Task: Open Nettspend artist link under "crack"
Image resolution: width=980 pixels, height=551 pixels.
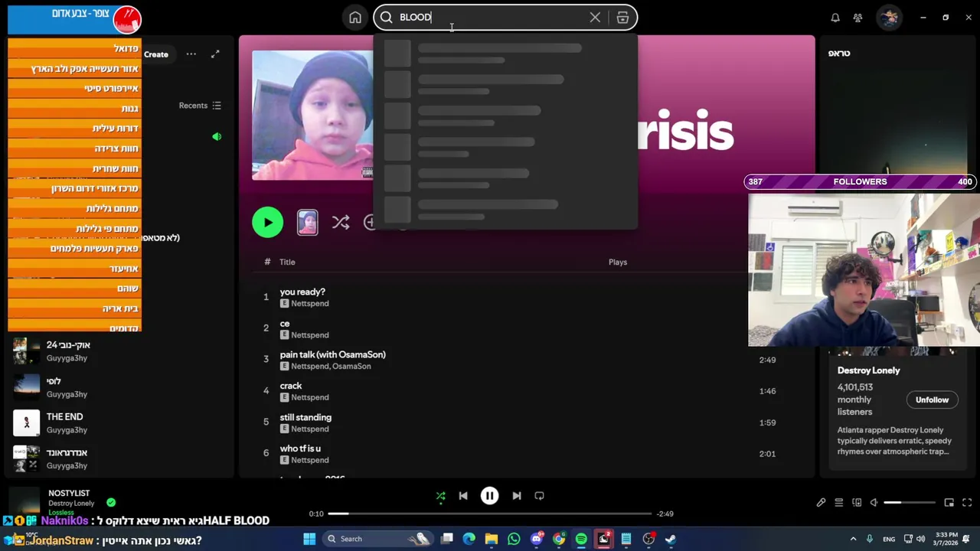Action: pyautogui.click(x=309, y=398)
